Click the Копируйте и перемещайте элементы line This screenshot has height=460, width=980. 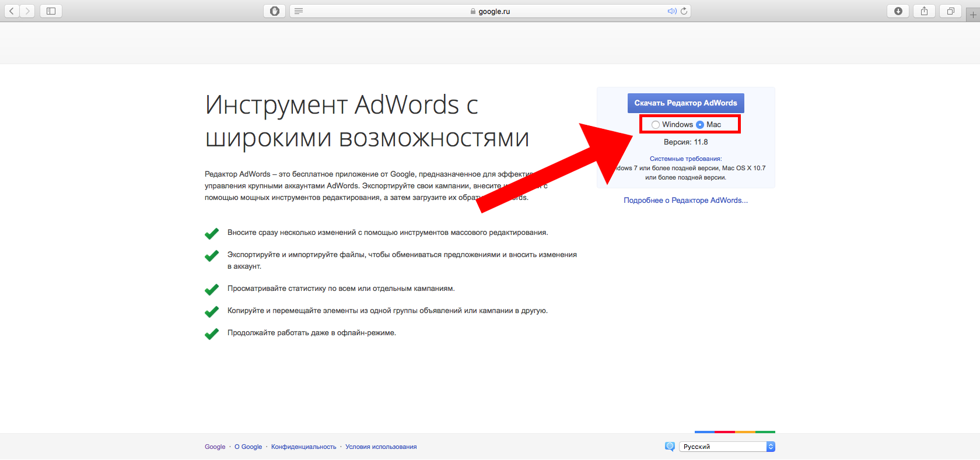pyautogui.click(x=387, y=311)
